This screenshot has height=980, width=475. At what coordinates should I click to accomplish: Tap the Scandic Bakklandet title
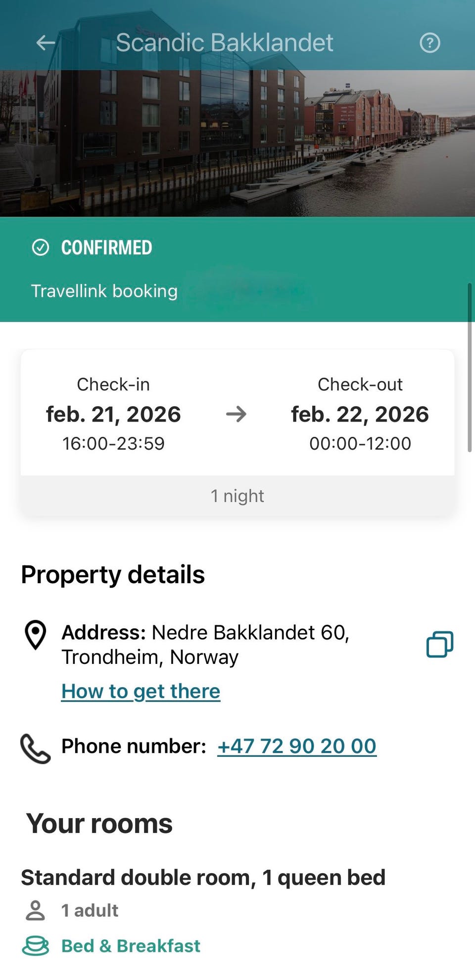click(224, 43)
